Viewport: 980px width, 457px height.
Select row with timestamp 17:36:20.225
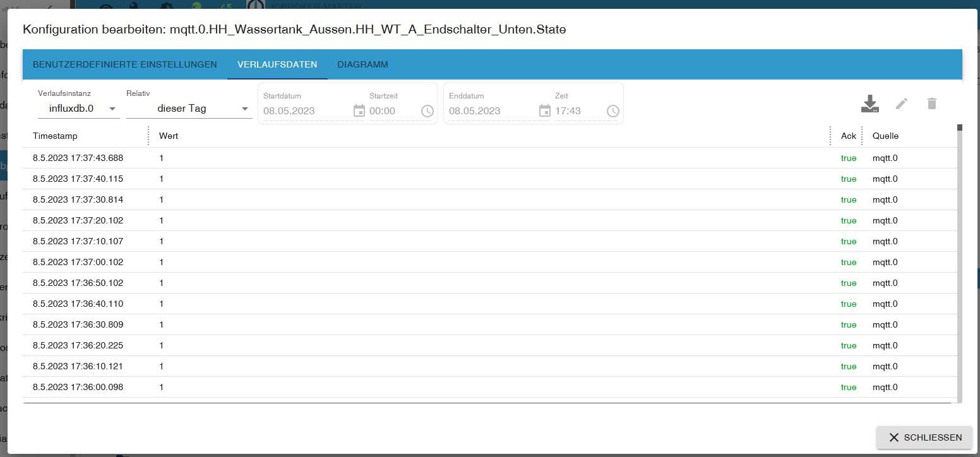pyautogui.click(x=489, y=345)
